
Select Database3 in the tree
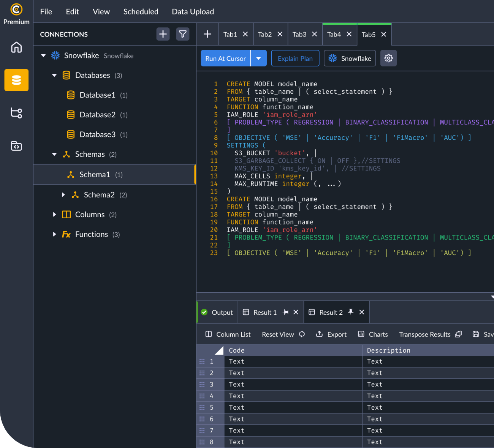97,134
